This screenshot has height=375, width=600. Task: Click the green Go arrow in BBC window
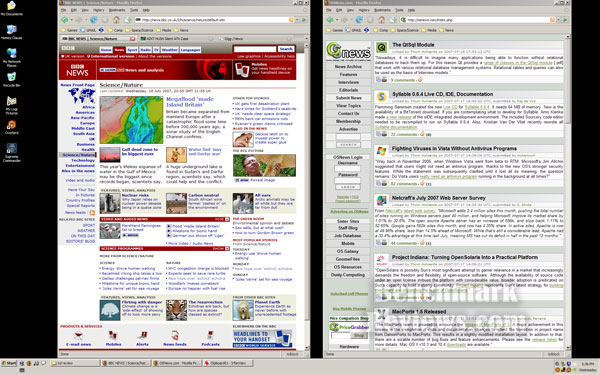pyautogui.click(x=304, y=20)
